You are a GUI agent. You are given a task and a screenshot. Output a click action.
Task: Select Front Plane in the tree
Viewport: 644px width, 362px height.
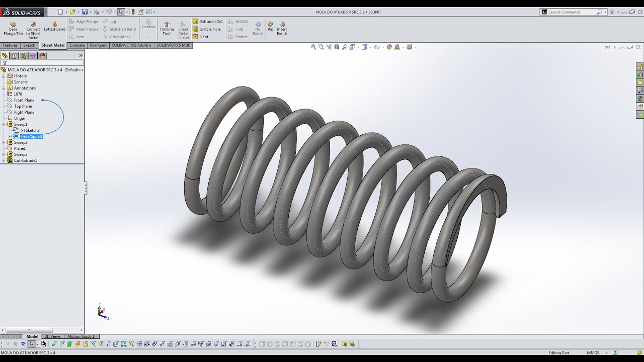pyautogui.click(x=24, y=100)
